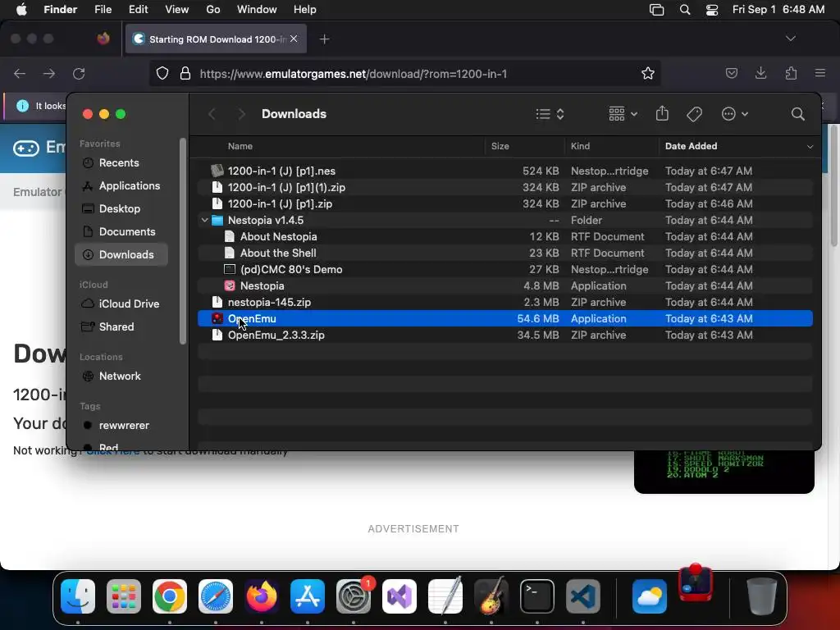Open the Edit menu
Screen dimensions: 840x630
click(138, 10)
